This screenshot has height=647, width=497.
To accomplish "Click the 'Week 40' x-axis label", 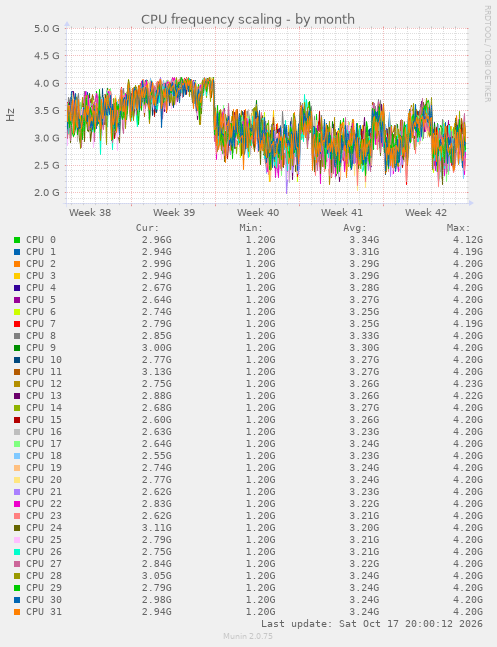I will click(258, 213).
